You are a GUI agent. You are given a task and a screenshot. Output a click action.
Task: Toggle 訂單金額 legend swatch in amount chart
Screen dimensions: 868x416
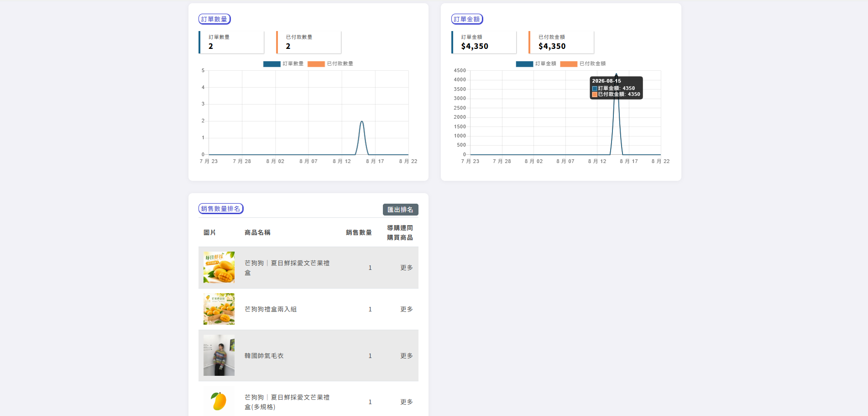(x=524, y=64)
